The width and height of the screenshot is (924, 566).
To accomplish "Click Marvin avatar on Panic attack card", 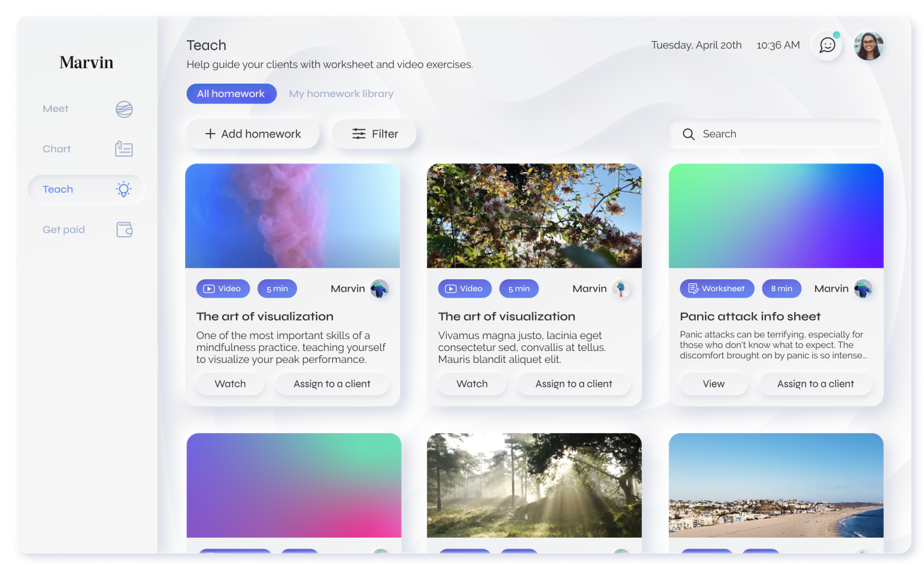I will click(863, 289).
